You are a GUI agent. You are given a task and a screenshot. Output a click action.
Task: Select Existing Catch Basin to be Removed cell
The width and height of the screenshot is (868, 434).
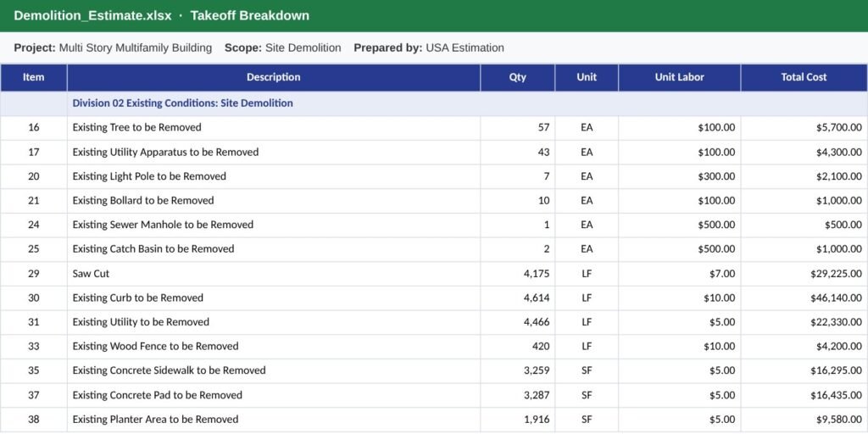tap(274, 250)
